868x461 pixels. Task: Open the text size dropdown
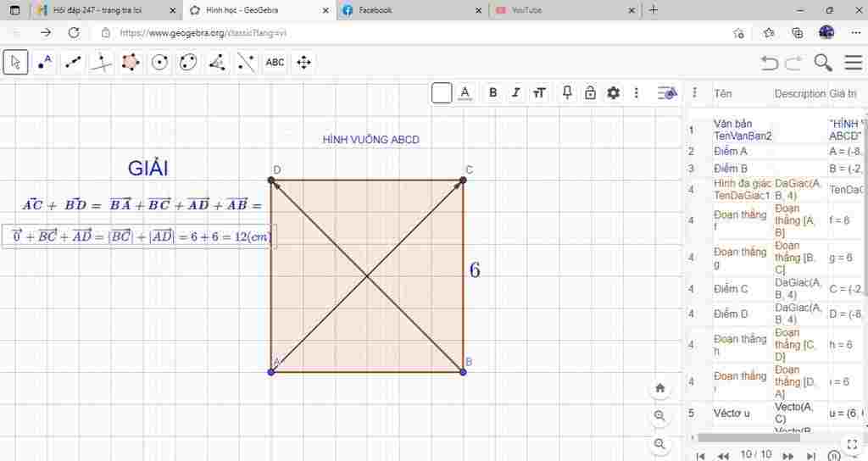coord(539,93)
